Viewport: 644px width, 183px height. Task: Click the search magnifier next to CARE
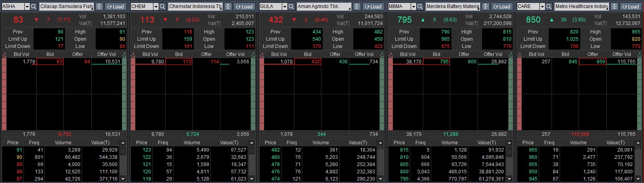[x=549, y=6]
